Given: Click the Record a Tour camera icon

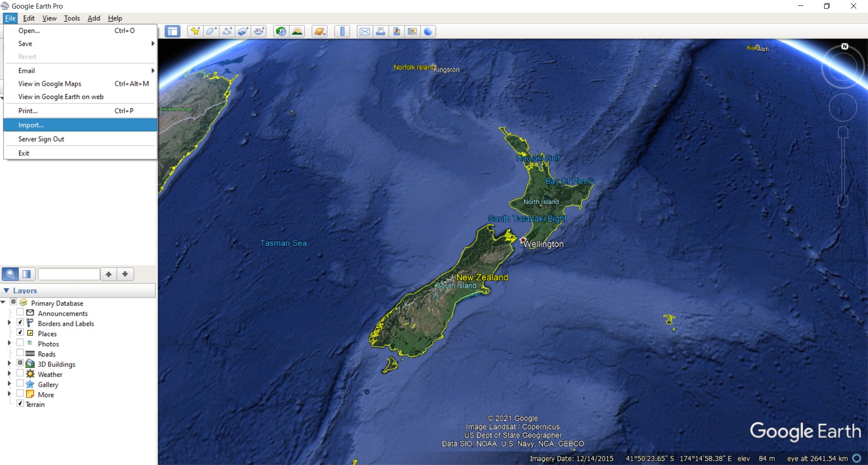Looking at the screenshot, I should 259,31.
